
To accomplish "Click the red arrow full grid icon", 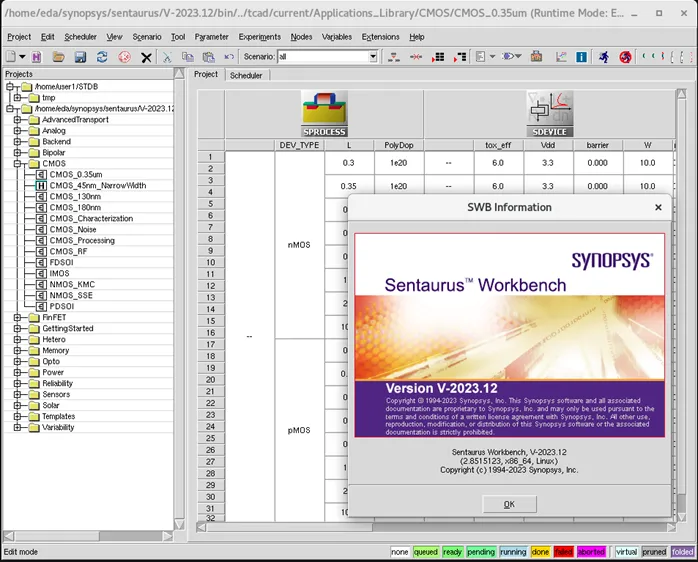I will pyautogui.click(x=438, y=57).
